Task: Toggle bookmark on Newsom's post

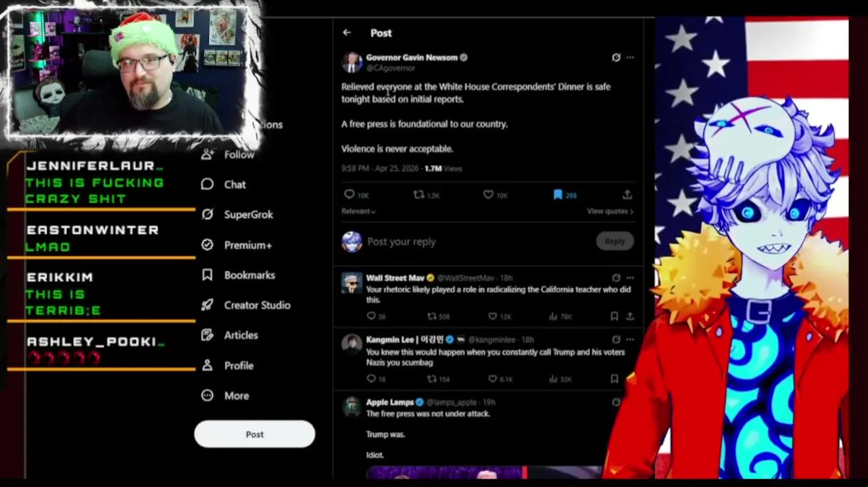Action: [558, 195]
